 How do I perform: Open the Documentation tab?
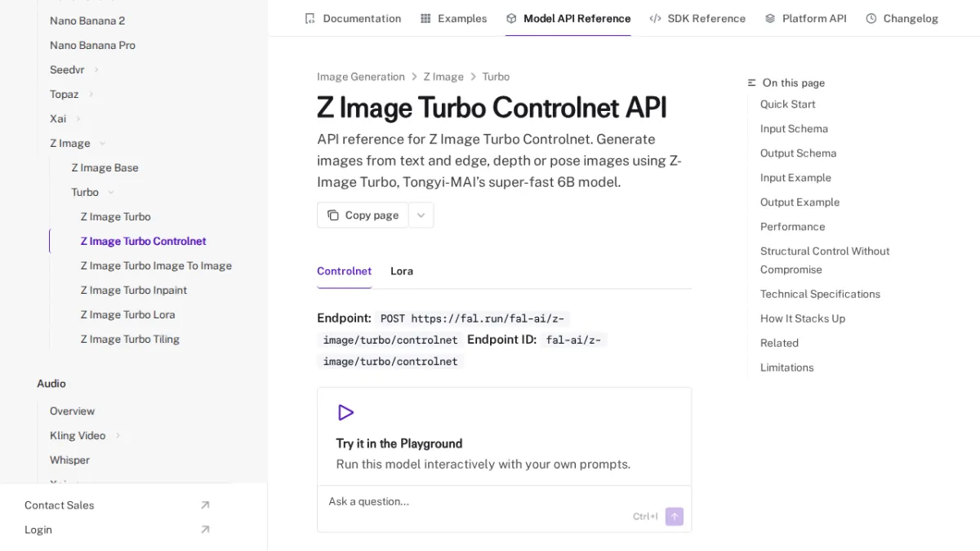coord(353,18)
